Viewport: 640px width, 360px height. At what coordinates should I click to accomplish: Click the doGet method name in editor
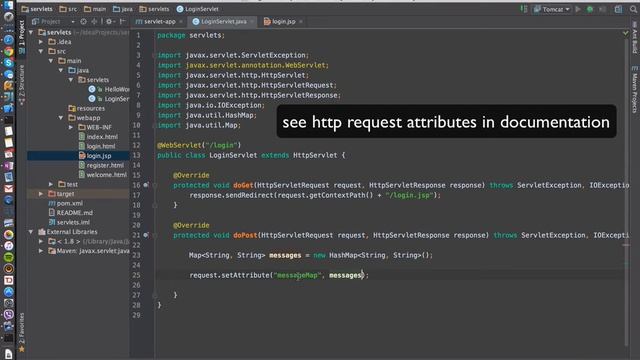(x=243, y=185)
